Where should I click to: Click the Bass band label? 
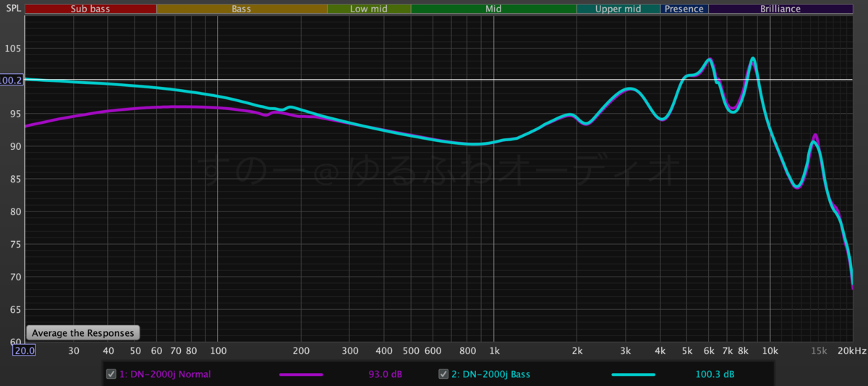(x=242, y=9)
